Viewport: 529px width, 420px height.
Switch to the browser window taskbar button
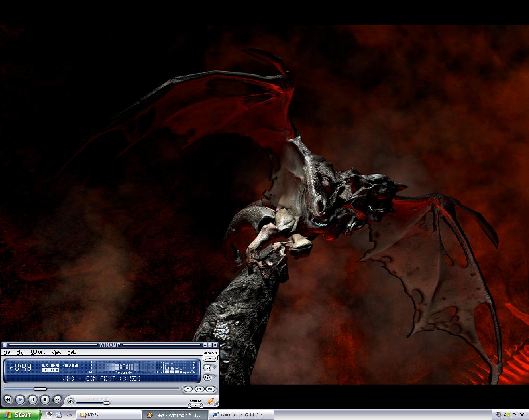[241, 415]
